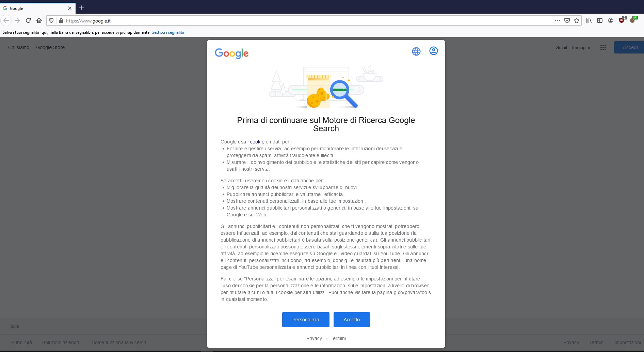Change language with globe icon in dialog

click(x=416, y=51)
